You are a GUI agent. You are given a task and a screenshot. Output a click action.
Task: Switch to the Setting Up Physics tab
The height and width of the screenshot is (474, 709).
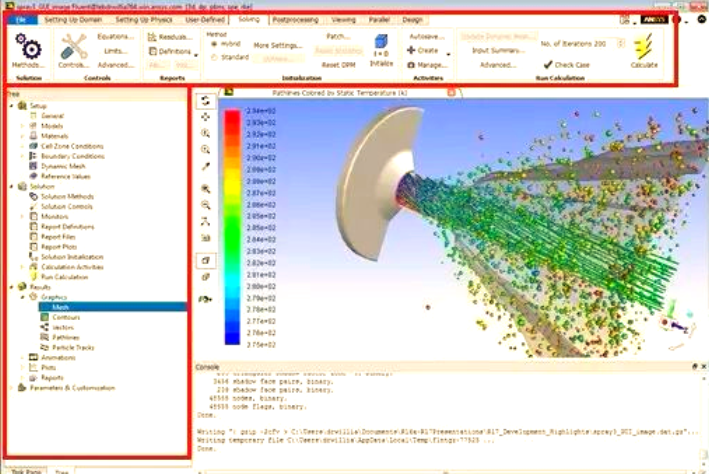tap(144, 20)
